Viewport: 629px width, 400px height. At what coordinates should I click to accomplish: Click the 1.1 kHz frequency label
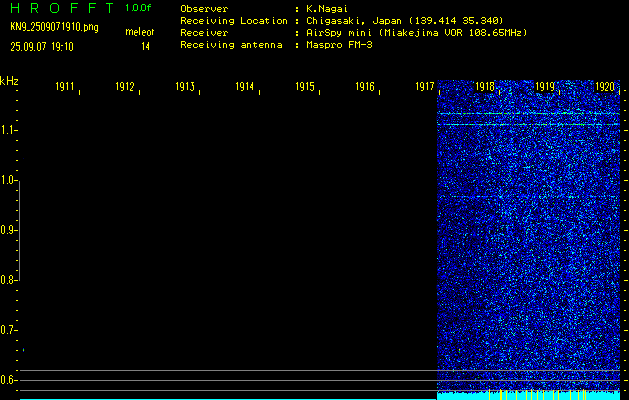tap(7, 130)
